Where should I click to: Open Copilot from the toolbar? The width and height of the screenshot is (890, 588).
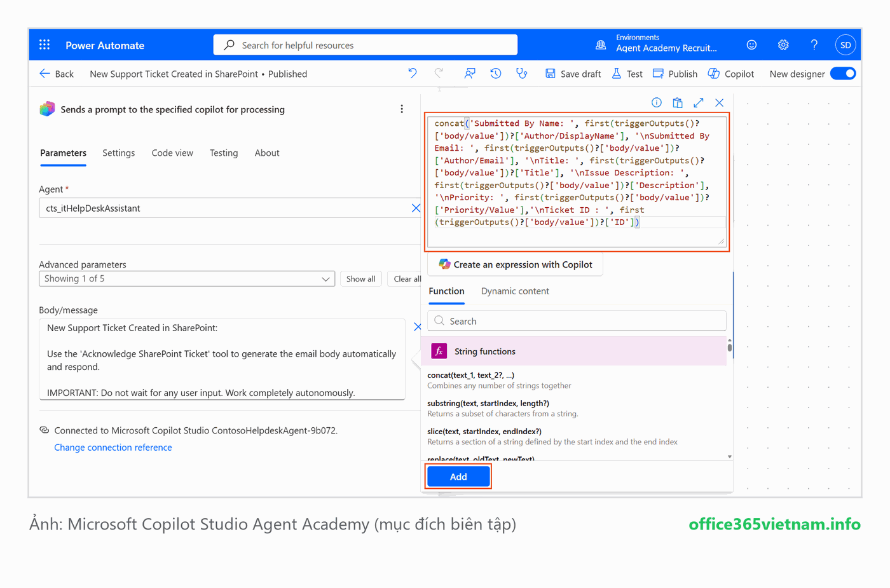(x=731, y=74)
